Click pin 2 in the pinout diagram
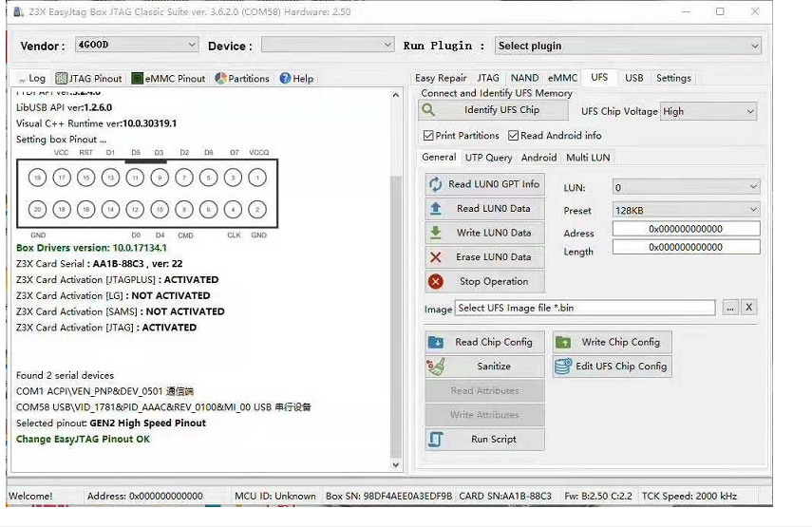 [x=257, y=210]
